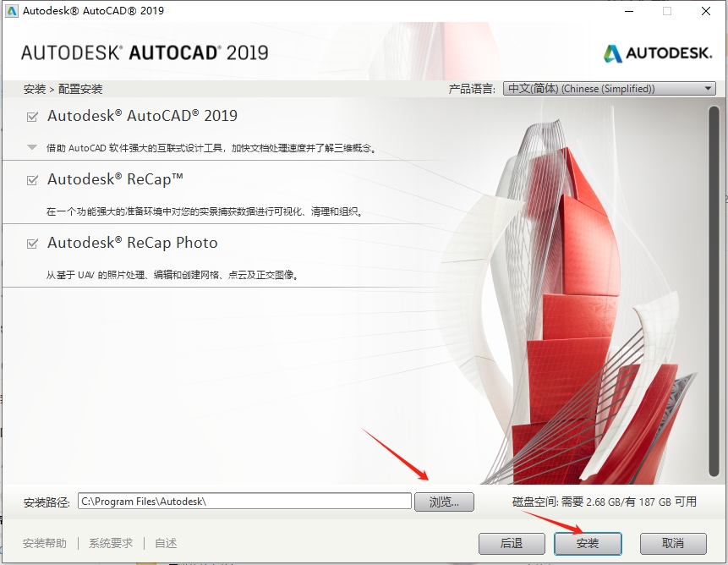Viewport: 728px width, 565px height.
Task: Click the language dropdown arrow
Action: tap(708, 88)
